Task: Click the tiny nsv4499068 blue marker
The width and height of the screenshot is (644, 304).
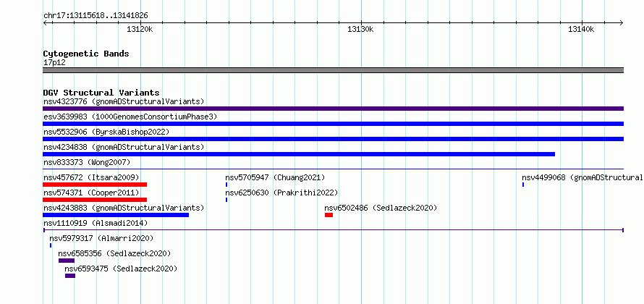Action: click(523, 185)
